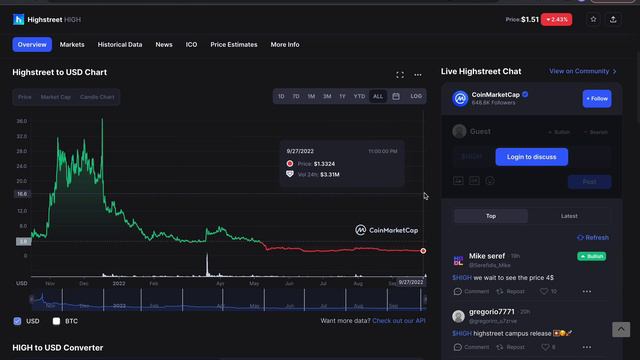The image size is (640, 360).
Task: Click Login to discuss button
Action: [x=531, y=157]
